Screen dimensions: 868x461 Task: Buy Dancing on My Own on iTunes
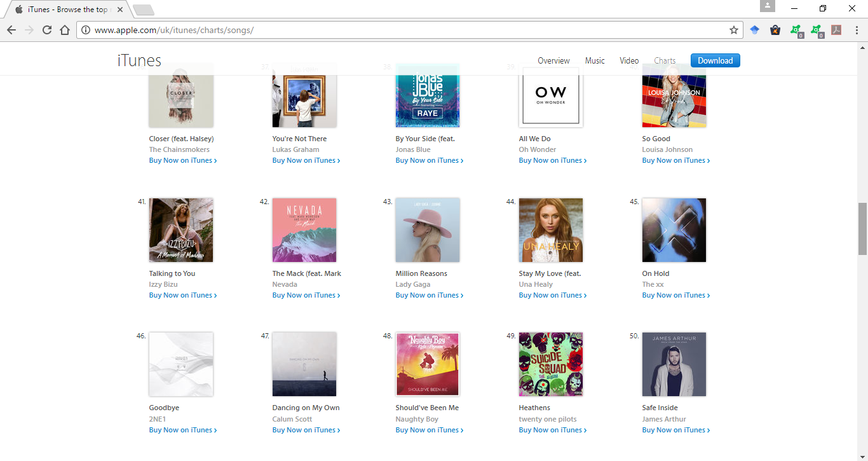(x=306, y=430)
